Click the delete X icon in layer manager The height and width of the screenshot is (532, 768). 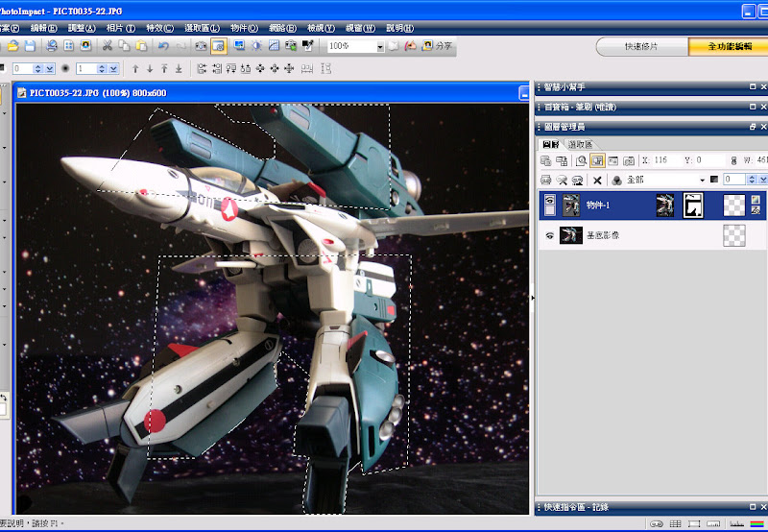click(597, 181)
